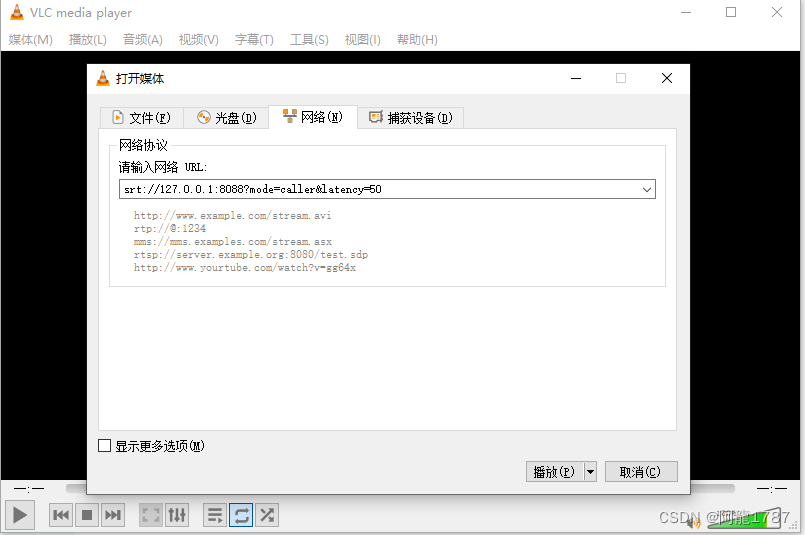Open the 媒体(M) menu
805x535 pixels.
coord(31,40)
